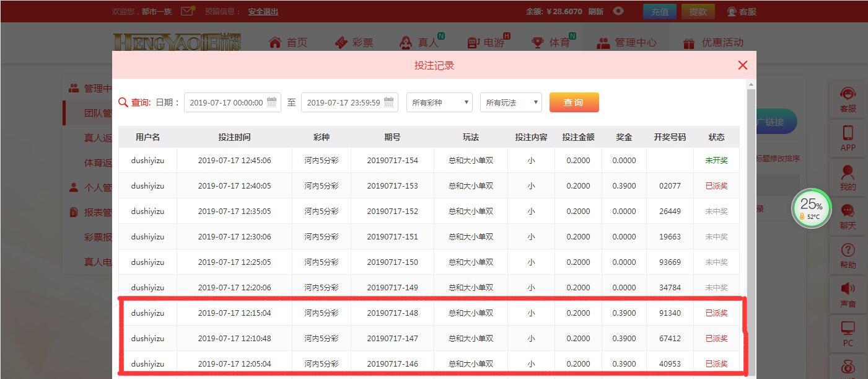Open calendar icon of start date
The width and height of the screenshot is (868, 379).
coord(271,102)
